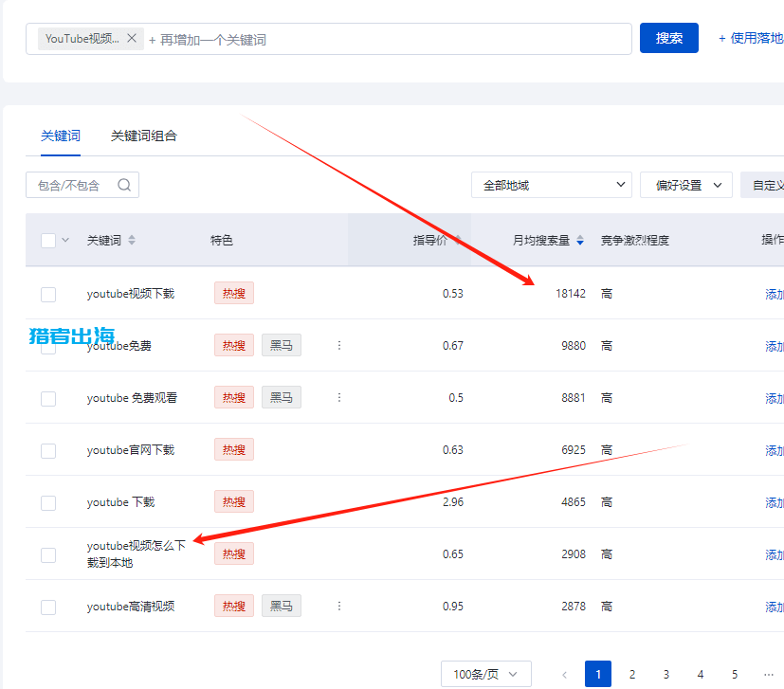The height and width of the screenshot is (689, 784).
Task: Click the 特色 column header
Action: pos(222,241)
